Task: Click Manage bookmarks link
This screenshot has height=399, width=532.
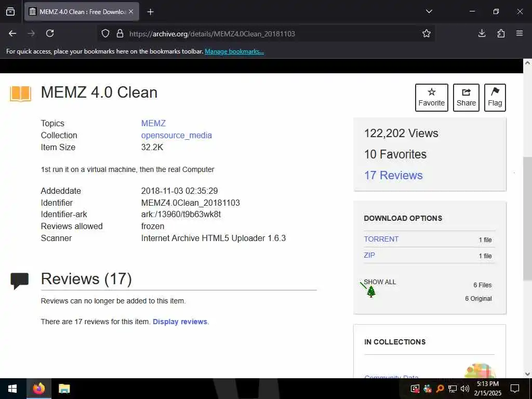Action: (234, 51)
